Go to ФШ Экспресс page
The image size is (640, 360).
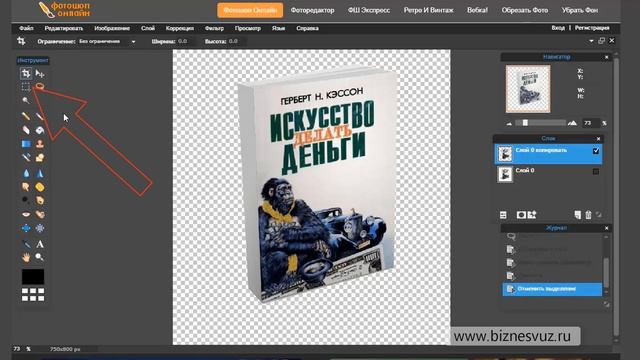click(369, 10)
